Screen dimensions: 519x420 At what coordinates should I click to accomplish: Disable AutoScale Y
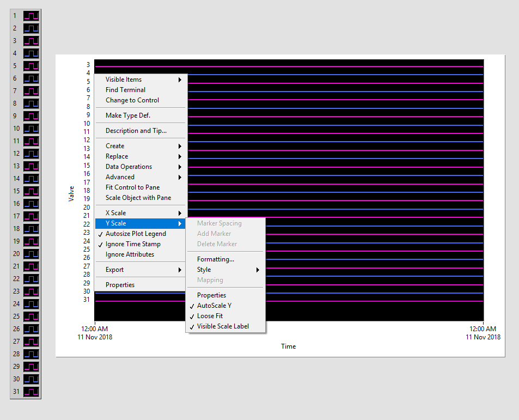click(226, 306)
